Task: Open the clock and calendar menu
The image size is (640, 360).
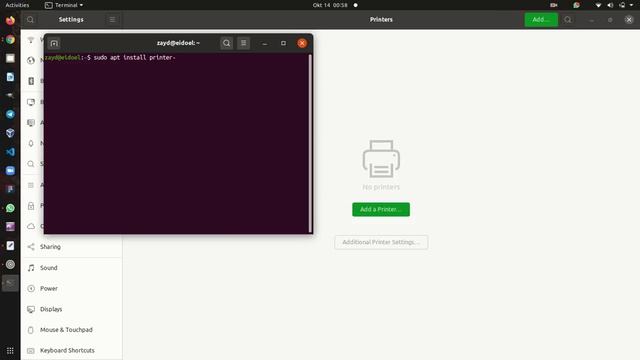Action: [x=330, y=5]
